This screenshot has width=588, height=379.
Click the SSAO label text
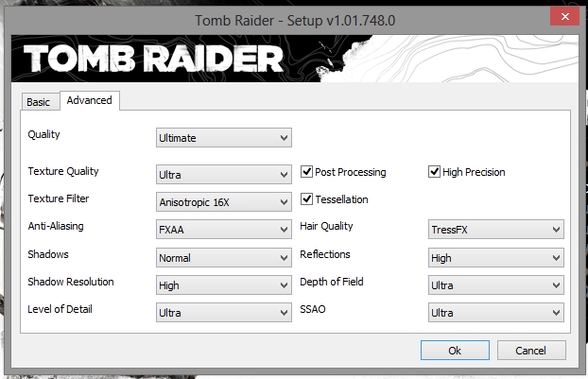(x=313, y=309)
